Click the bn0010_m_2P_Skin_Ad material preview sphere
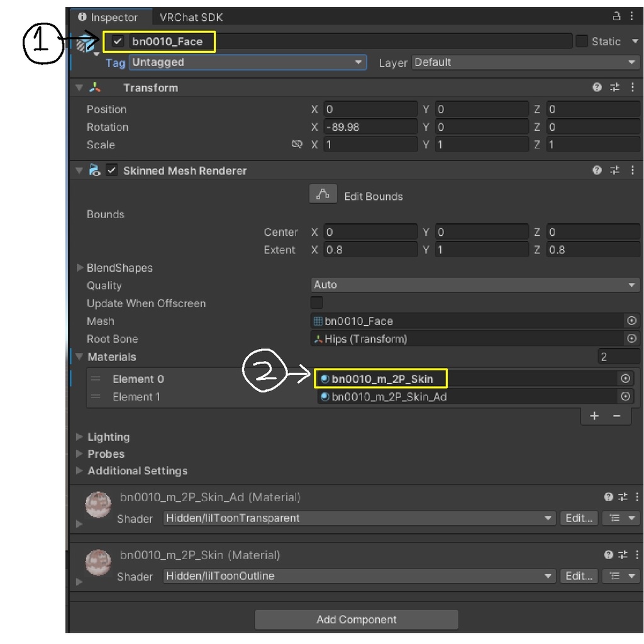644x644 pixels. (x=97, y=505)
